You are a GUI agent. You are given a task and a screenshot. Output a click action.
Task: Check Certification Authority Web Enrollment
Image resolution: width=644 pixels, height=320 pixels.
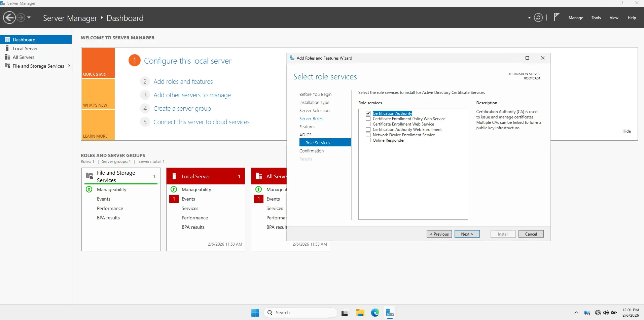coord(368,130)
